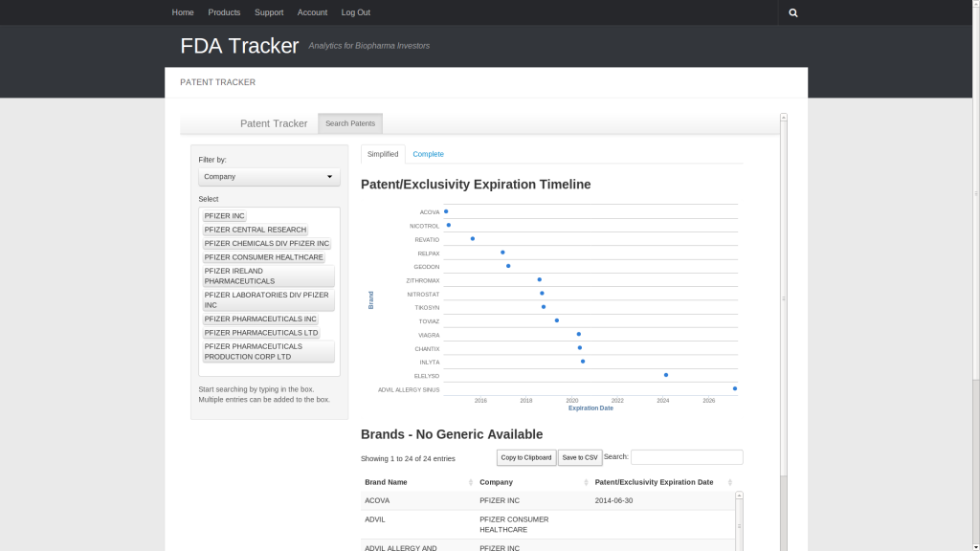Select PFIZER PHARMACEUTICALS PRODUCTION CORP LTD tag
The height and width of the screenshot is (551, 980).
[x=268, y=351]
